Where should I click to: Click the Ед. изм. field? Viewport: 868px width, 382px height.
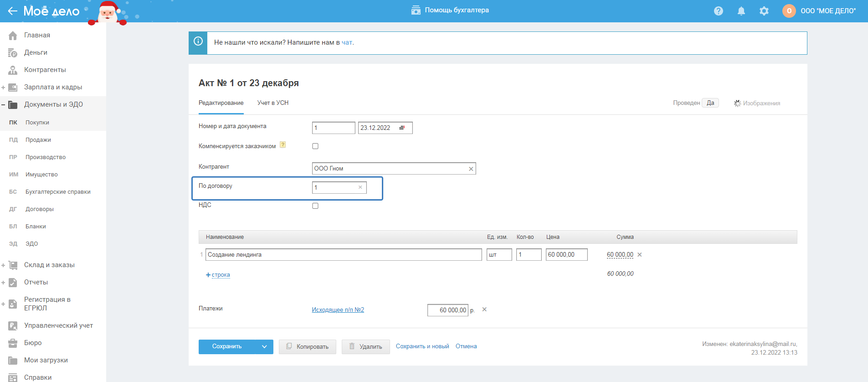click(499, 255)
